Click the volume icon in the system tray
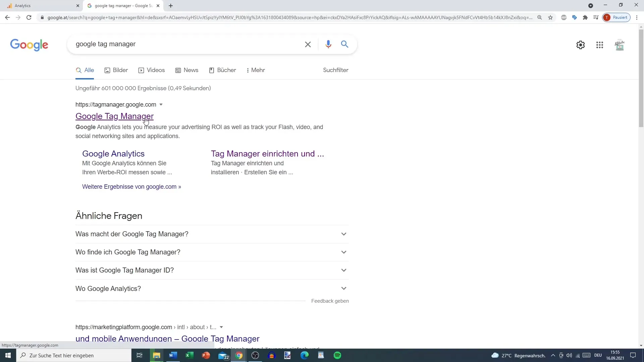 (x=569, y=355)
